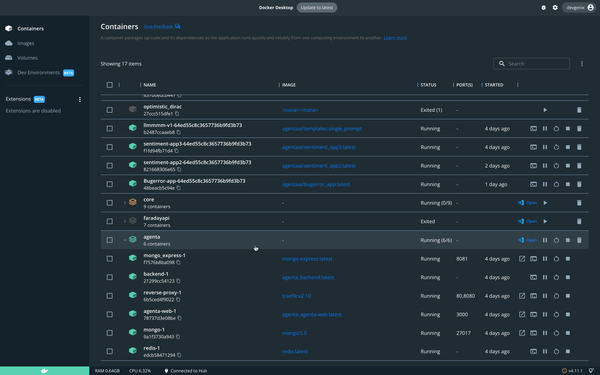600x375 pixels.
Task: Open mongo-1 port 27017 in browser
Action: 522,333
